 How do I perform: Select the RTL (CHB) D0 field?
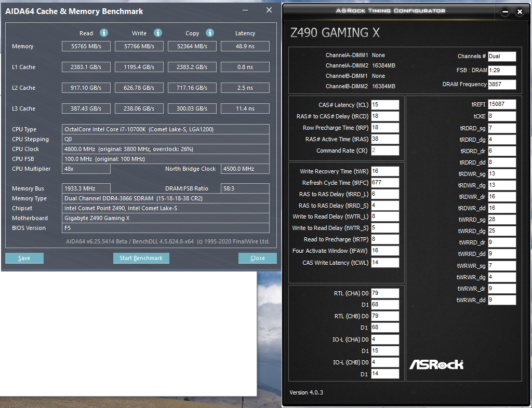(x=385, y=316)
